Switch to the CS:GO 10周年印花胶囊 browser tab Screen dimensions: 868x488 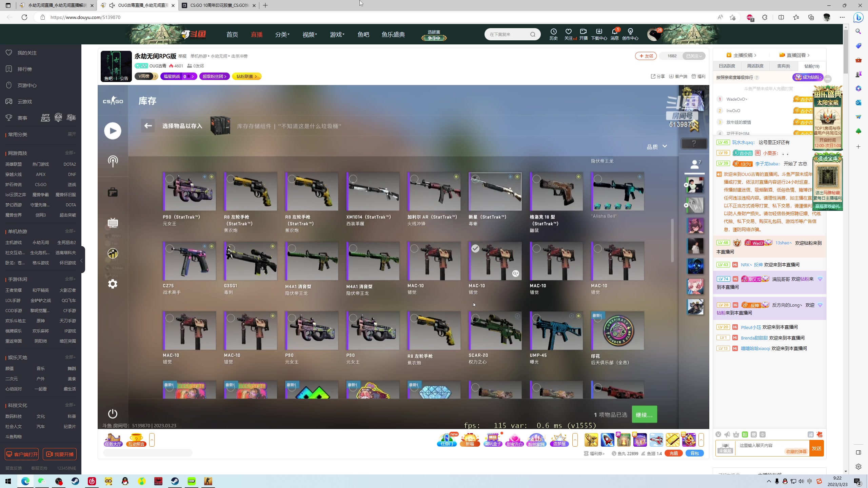click(x=219, y=5)
